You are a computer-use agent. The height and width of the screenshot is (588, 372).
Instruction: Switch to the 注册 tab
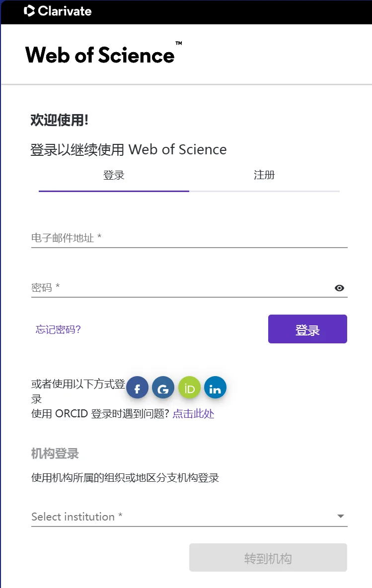click(264, 175)
